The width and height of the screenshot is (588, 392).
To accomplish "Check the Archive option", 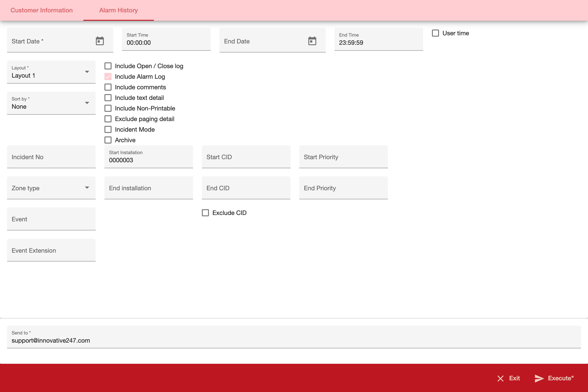I will [108, 140].
